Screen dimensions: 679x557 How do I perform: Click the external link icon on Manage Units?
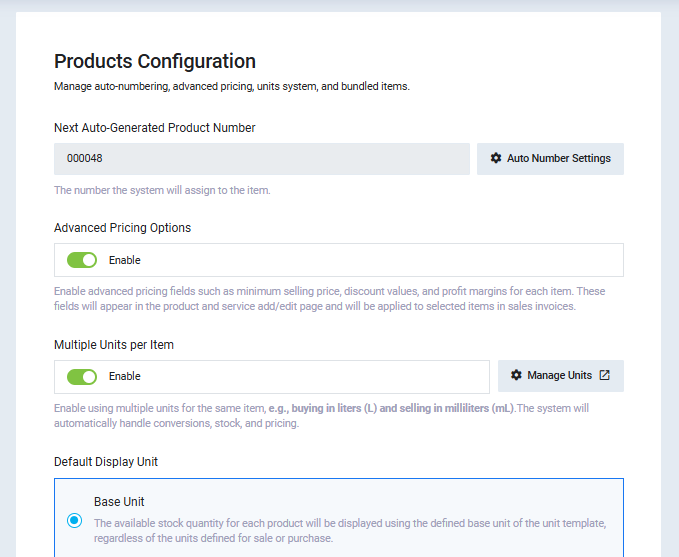click(x=604, y=375)
